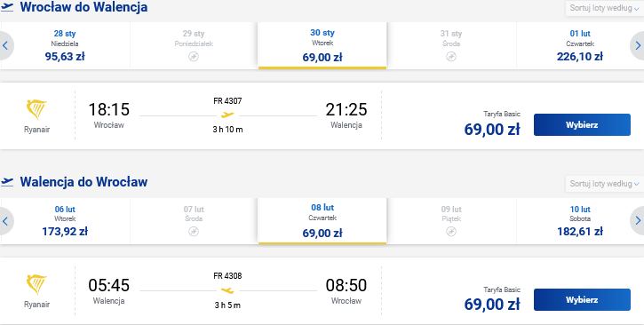Click previous dates arrow for outbound flight
The height and width of the screenshot is (325, 644).
tap(5, 45)
